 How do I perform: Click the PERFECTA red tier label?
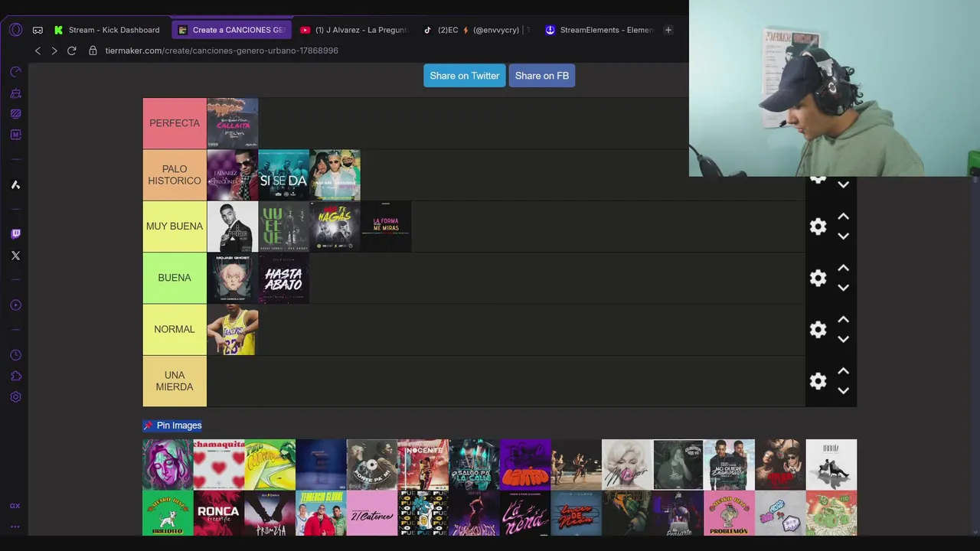point(175,123)
